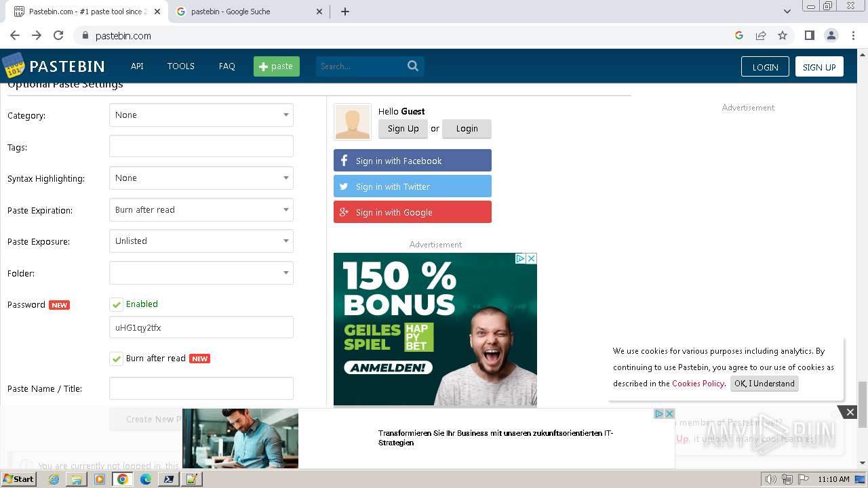Click AdChoices icon on HappyBet ad

tap(521, 258)
